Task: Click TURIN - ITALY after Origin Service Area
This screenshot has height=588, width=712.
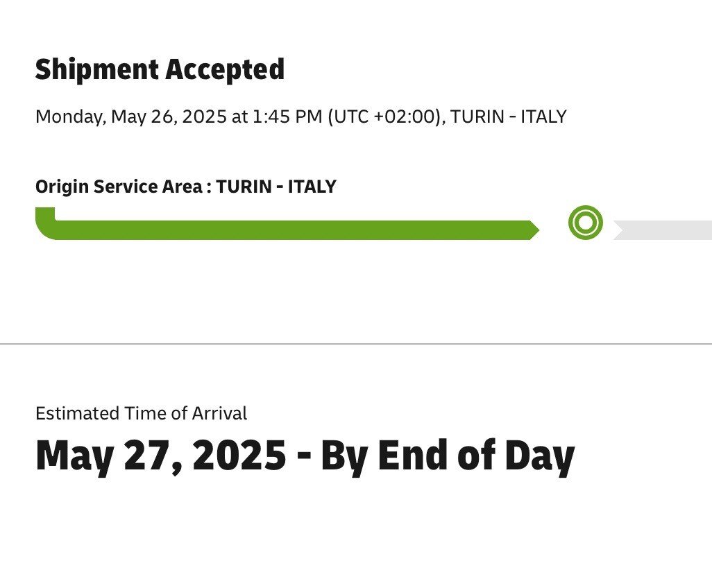Action: 276,187
